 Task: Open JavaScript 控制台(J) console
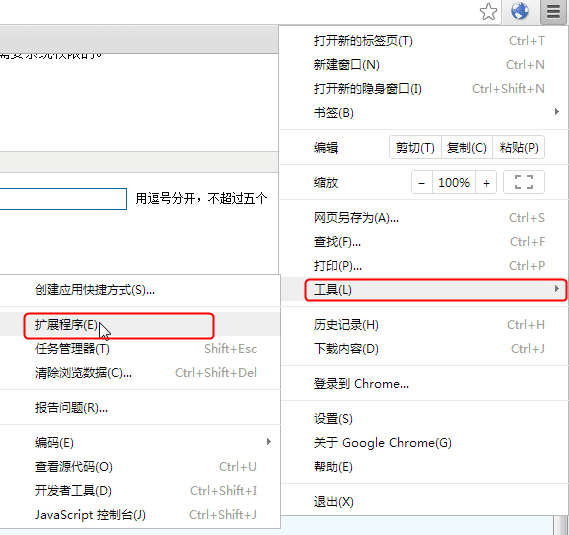(140, 514)
